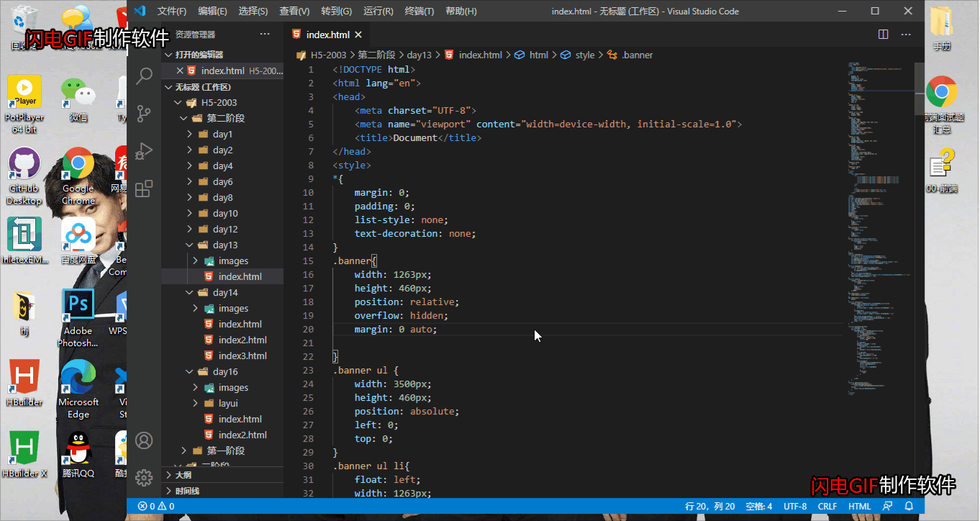
Task: Open index2.html under day14
Action: coord(242,340)
